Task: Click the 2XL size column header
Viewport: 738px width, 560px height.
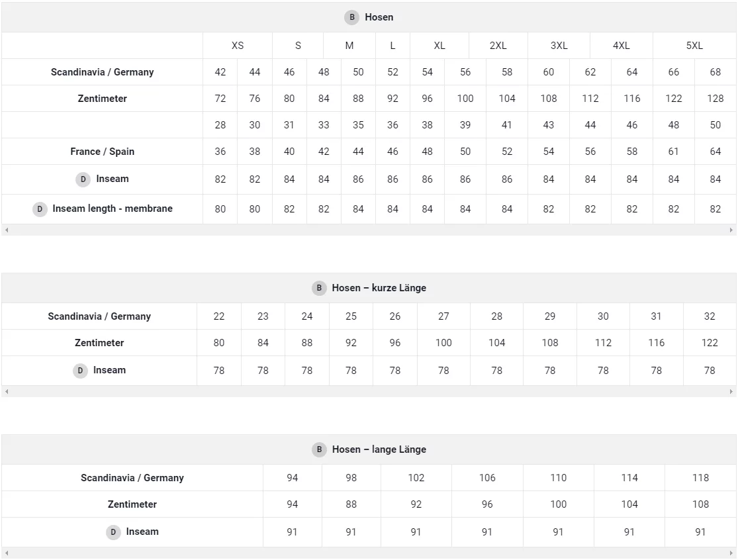Action: coord(498,46)
